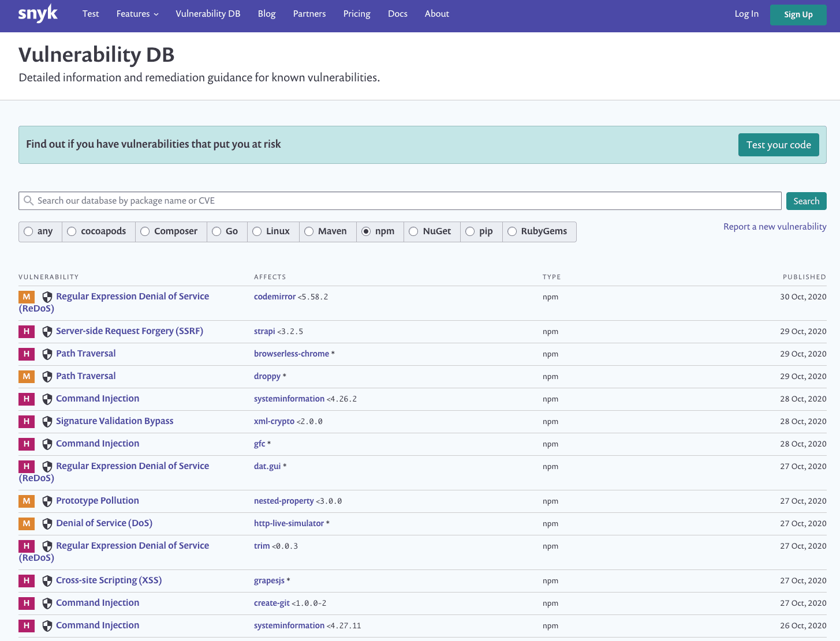This screenshot has width=840, height=641.
Task: Open the Vulnerability DB menu item
Action: click(x=208, y=13)
